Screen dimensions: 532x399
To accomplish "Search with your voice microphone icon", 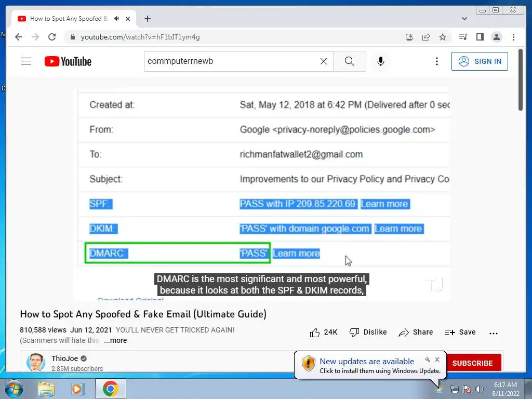I will (x=381, y=61).
